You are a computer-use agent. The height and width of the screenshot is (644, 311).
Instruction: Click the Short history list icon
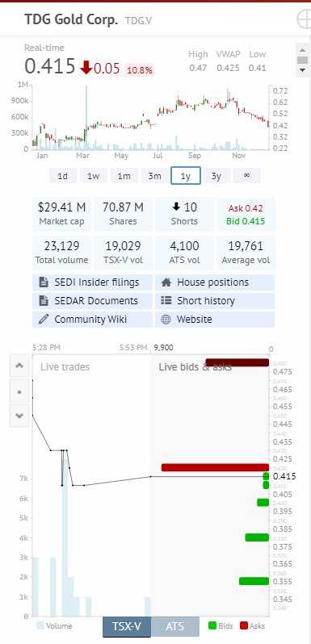point(166,301)
